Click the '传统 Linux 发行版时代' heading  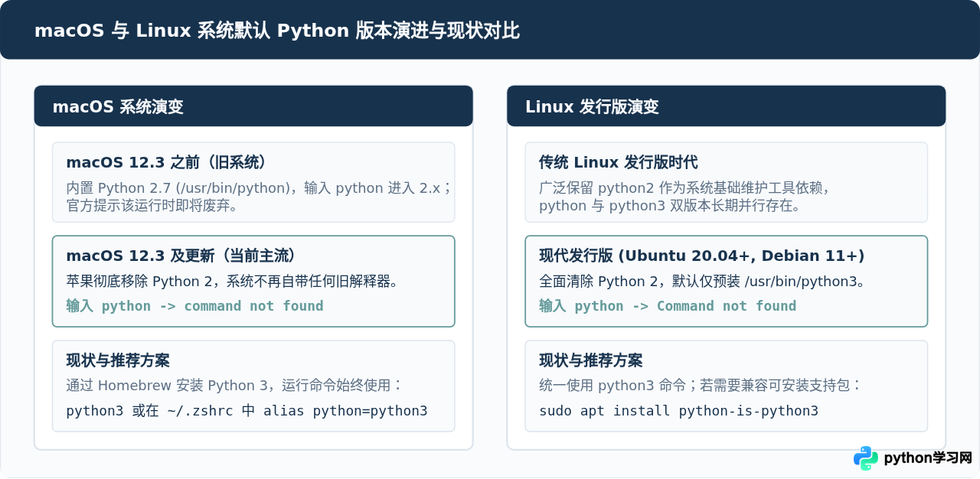618,162
